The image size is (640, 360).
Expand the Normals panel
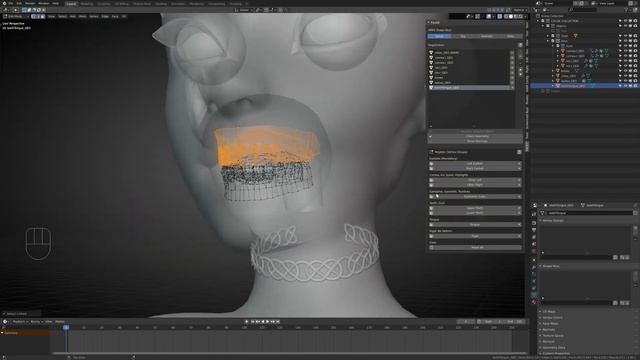[549, 329]
